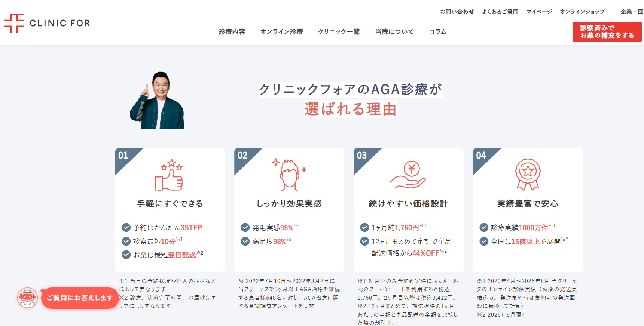
Task: Go to クリニック一覧 in the navigation
Action: [339, 32]
